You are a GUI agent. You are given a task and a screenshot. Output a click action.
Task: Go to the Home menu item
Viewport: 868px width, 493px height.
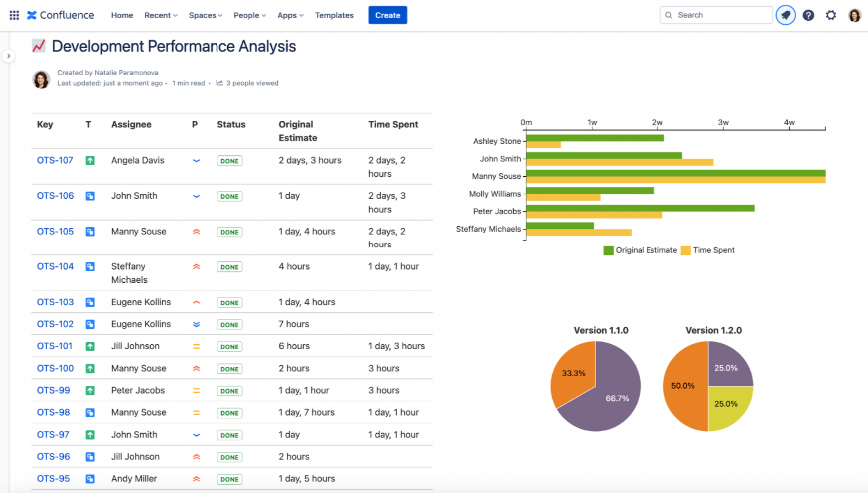(122, 15)
